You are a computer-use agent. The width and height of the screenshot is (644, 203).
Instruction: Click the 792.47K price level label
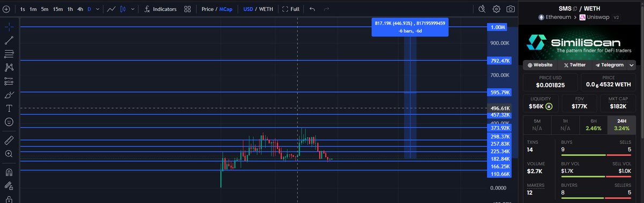point(499,61)
